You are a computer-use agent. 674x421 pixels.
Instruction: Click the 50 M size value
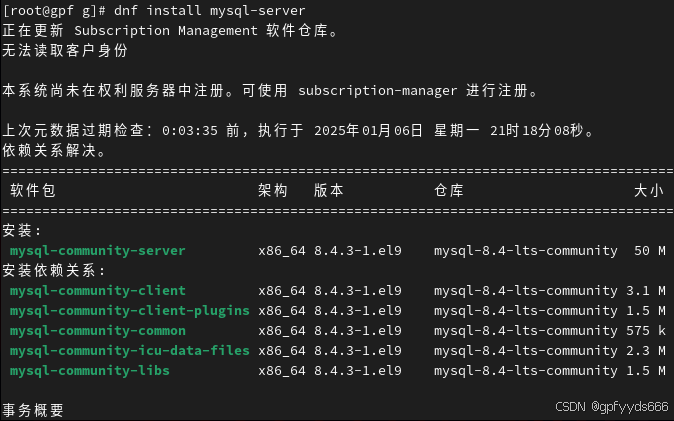(649, 251)
